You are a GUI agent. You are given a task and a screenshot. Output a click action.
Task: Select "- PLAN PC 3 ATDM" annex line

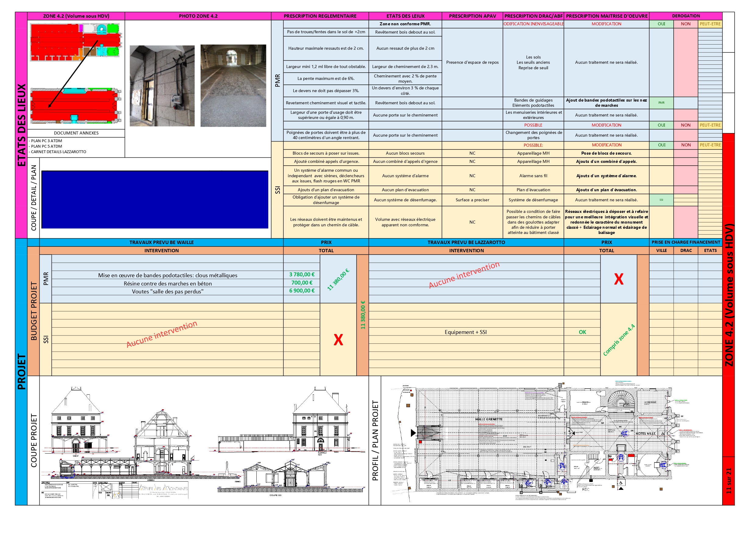click(x=45, y=141)
